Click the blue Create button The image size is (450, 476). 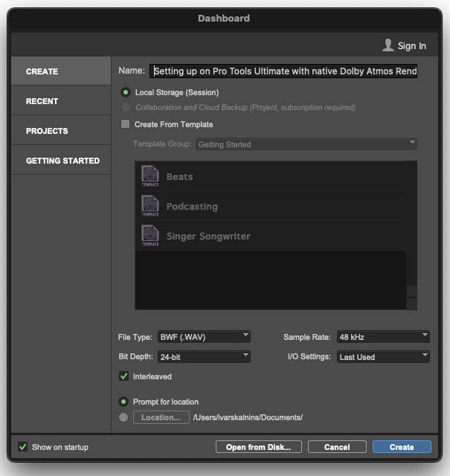click(x=402, y=447)
